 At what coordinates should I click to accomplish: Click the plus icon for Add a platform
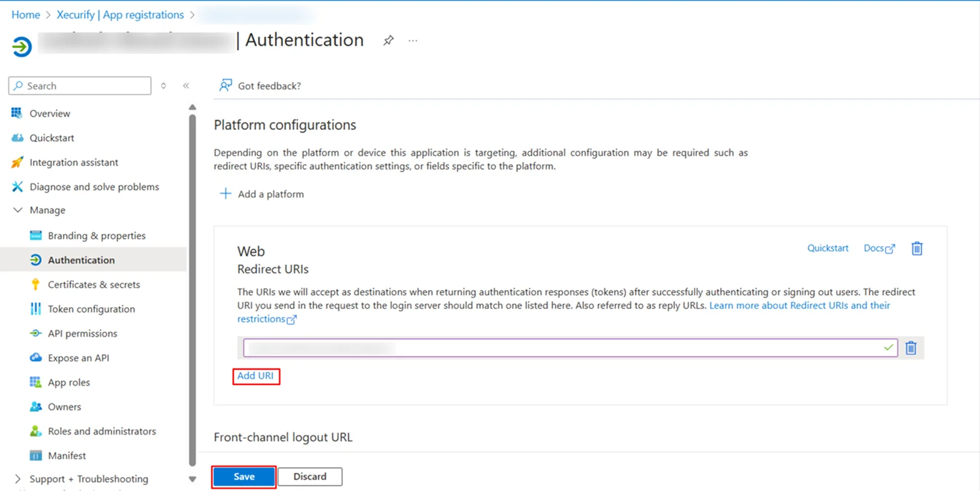[x=225, y=194]
